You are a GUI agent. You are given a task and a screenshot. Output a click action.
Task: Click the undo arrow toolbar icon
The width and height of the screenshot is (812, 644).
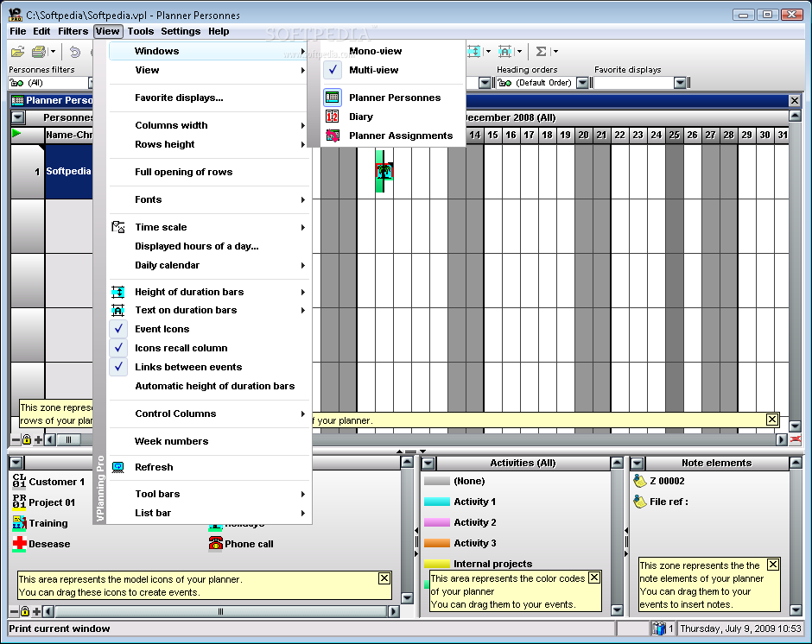pyautogui.click(x=75, y=52)
